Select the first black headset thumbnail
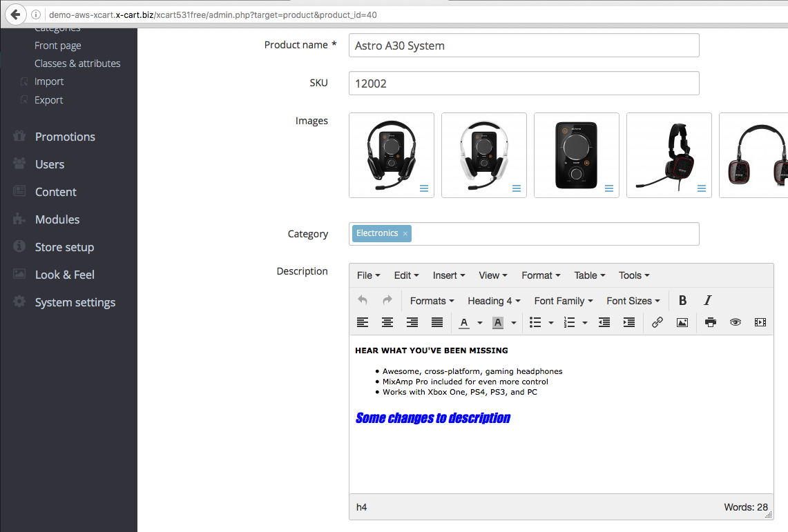The height and width of the screenshot is (532, 788). (x=392, y=155)
